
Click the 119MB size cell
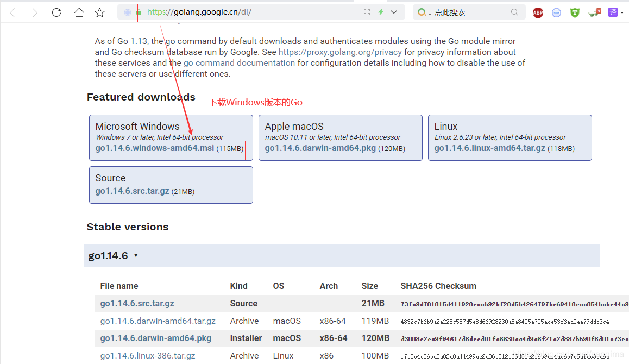click(375, 321)
